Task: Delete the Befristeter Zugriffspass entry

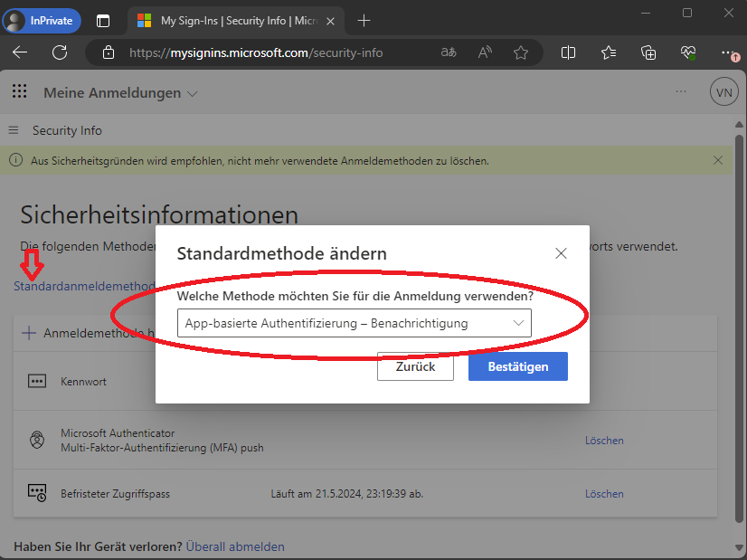Action: (x=604, y=494)
